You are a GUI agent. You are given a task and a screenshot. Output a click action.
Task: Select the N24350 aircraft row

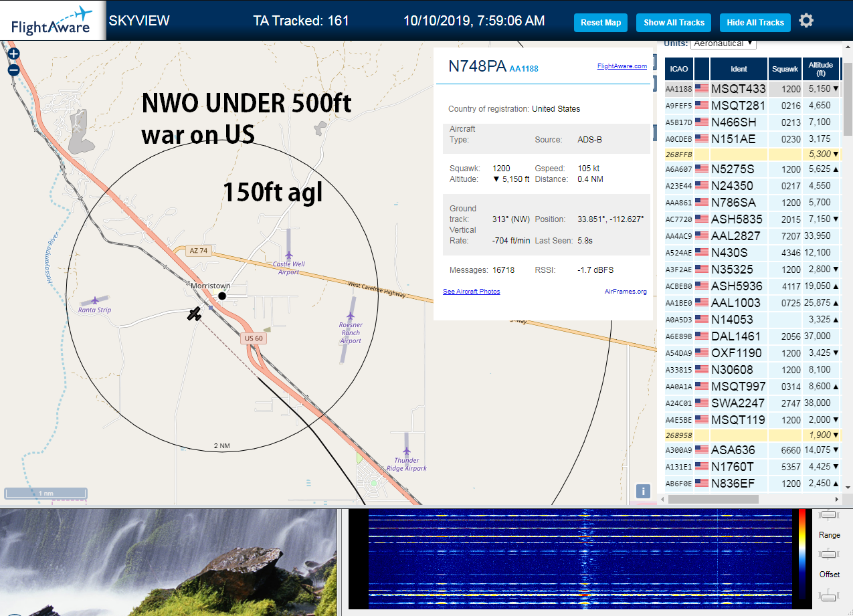coord(753,185)
